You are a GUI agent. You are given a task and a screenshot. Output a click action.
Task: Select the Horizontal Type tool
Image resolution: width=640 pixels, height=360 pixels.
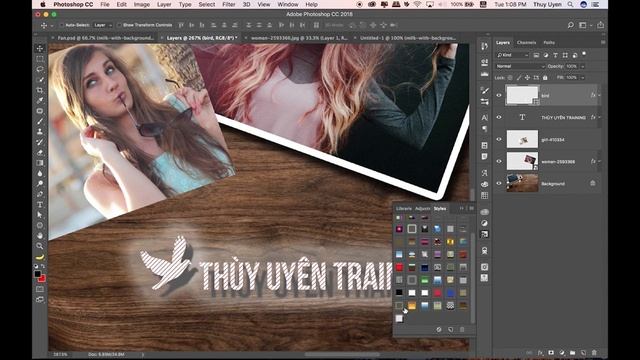[x=40, y=204]
